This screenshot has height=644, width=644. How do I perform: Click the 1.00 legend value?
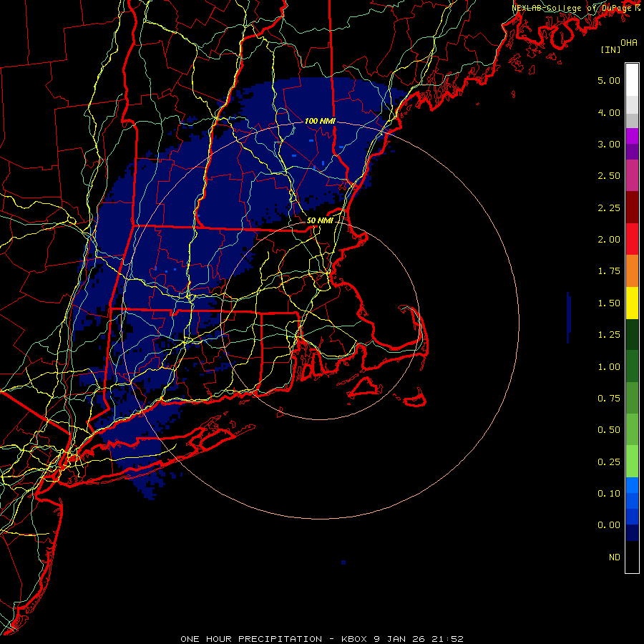click(609, 367)
